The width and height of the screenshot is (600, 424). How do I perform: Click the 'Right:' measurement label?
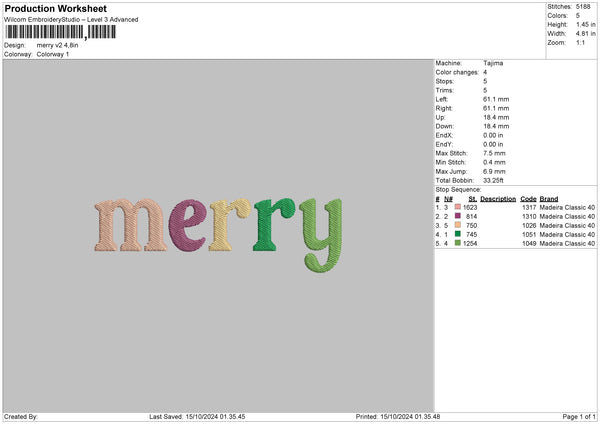[x=444, y=108]
